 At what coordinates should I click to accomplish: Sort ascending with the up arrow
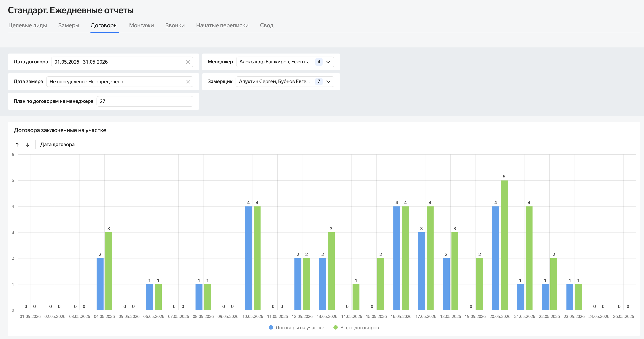[x=17, y=144]
